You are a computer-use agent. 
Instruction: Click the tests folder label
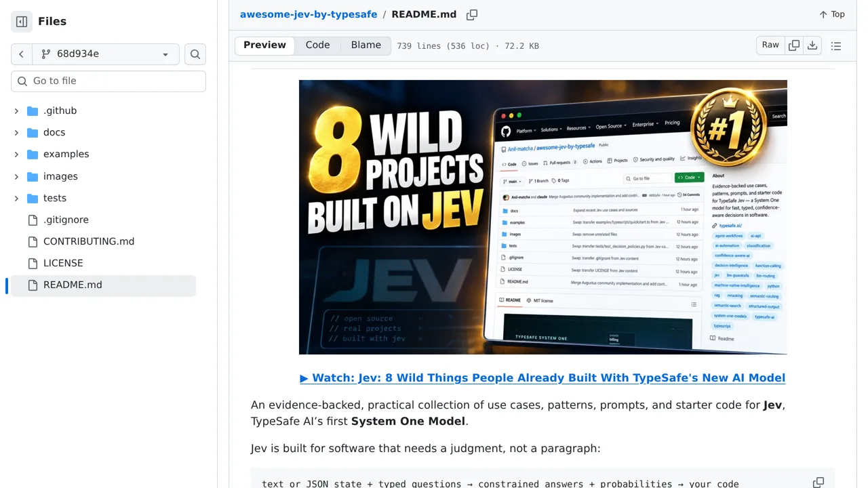[55, 199]
